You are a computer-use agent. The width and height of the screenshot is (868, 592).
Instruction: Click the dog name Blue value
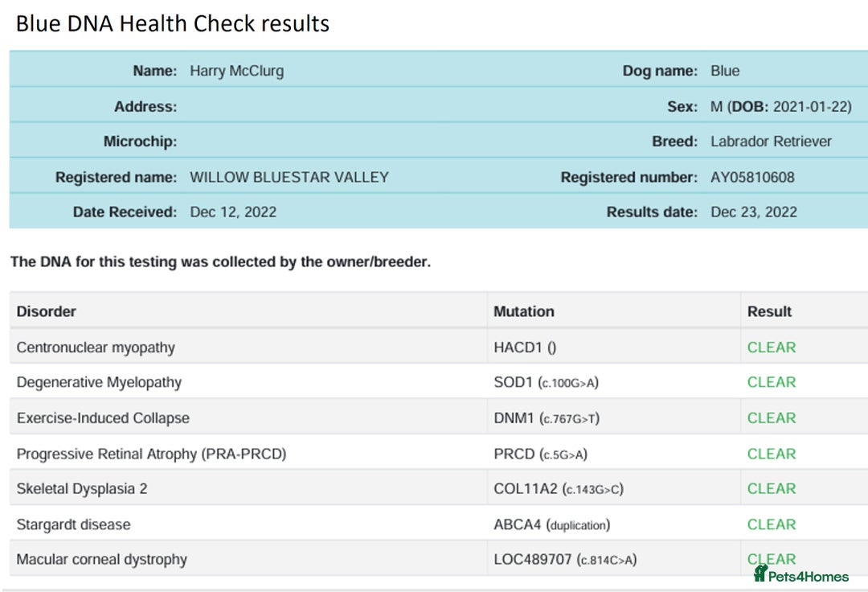(725, 71)
